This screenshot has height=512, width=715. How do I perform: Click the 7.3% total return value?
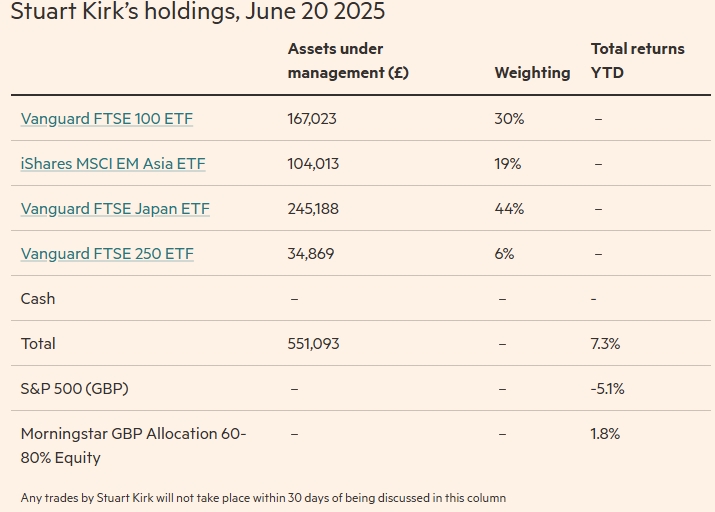pos(605,344)
